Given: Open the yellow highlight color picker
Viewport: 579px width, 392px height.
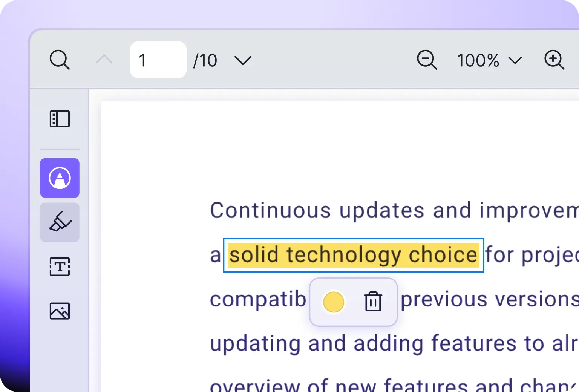Looking at the screenshot, I should click(334, 302).
